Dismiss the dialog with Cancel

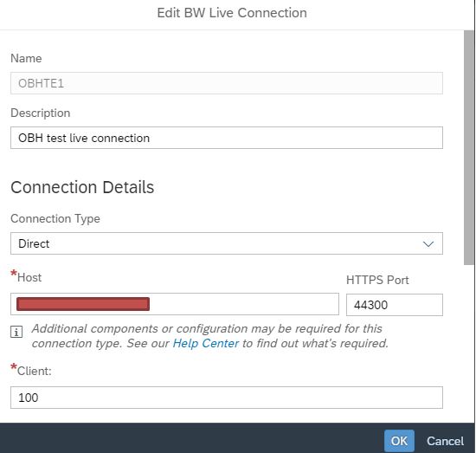445,441
